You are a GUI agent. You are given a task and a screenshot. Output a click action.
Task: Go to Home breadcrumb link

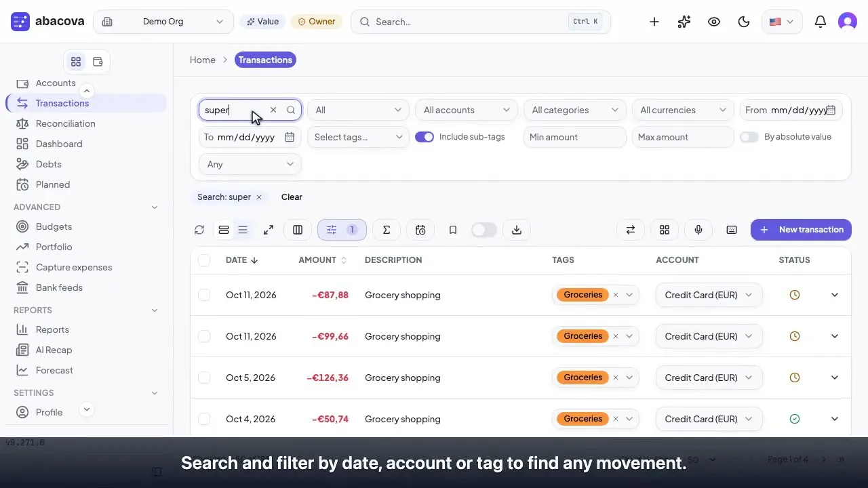pos(203,60)
